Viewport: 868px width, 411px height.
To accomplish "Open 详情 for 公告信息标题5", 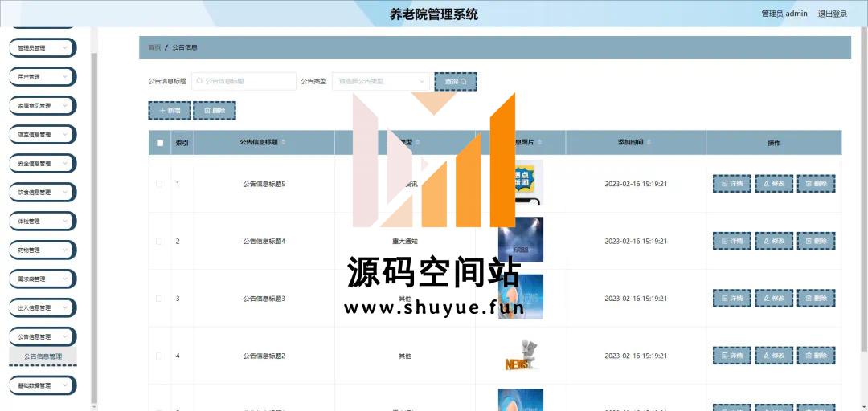I will coord(732,184).
